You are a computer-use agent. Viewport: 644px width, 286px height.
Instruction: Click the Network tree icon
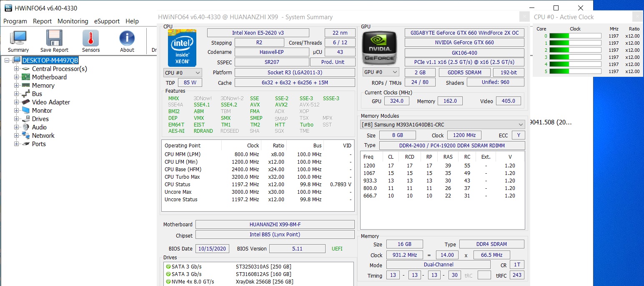point(26,135)
